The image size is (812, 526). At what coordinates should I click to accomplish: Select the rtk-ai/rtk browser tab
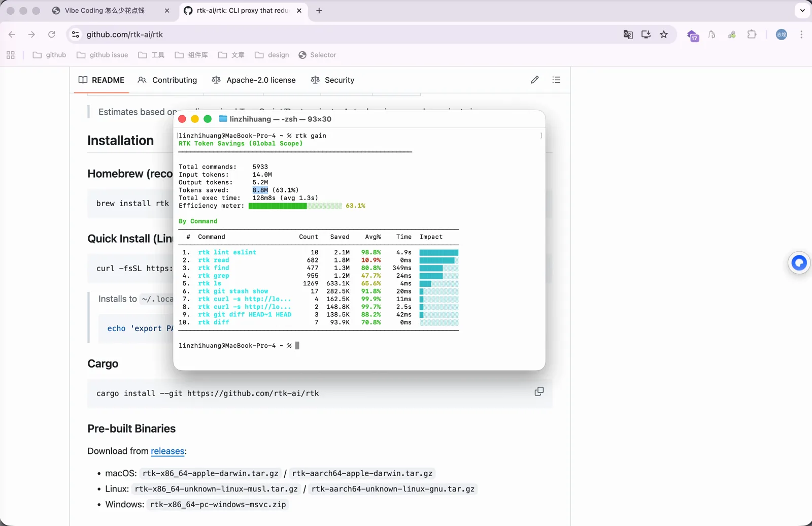(243, 11)
